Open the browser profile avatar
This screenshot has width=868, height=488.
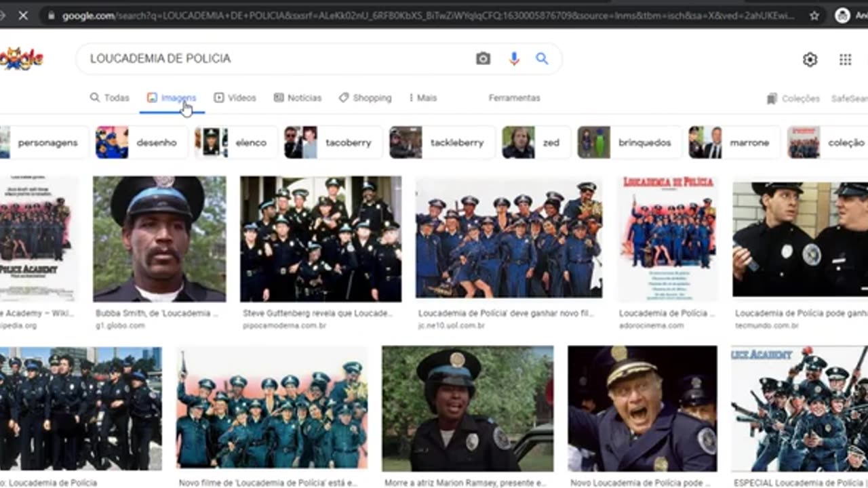(842, 16)
